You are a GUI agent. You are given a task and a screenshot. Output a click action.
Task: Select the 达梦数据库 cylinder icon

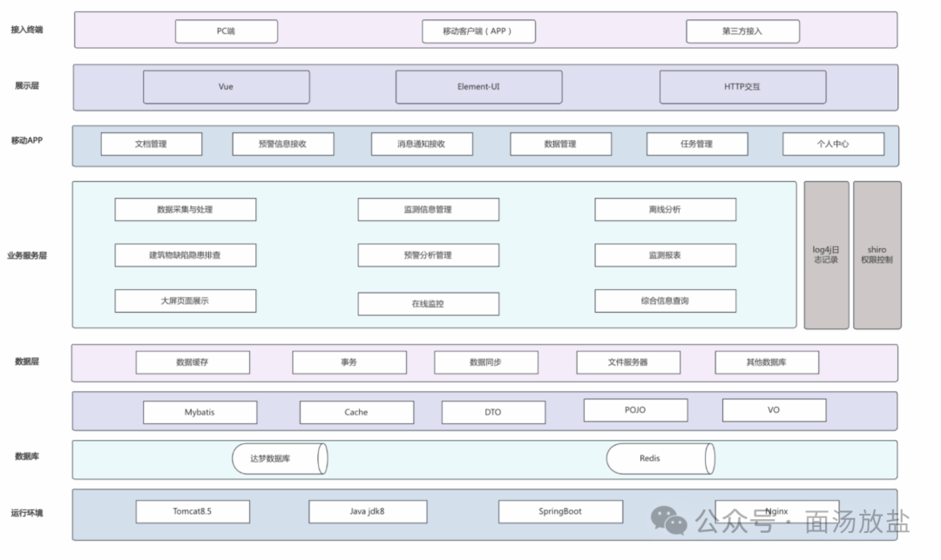(280, 459)
